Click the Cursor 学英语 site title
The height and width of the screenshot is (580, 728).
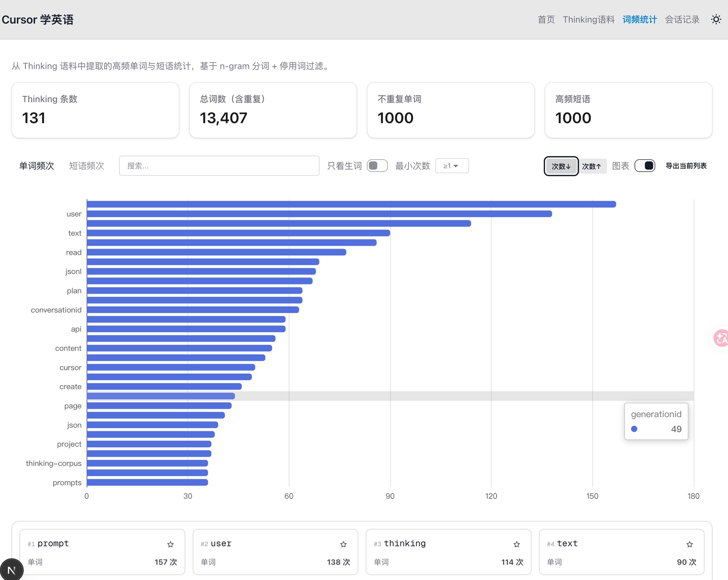point(37,19)
